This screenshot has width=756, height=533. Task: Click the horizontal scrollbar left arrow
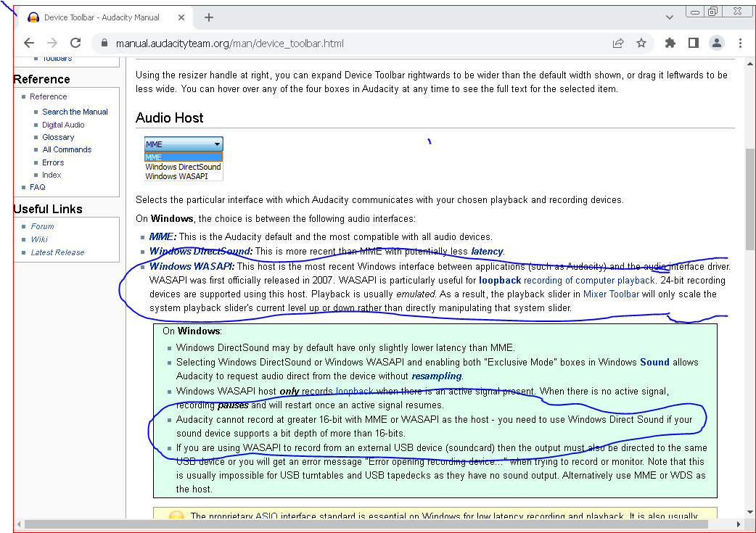coord(19,524)
